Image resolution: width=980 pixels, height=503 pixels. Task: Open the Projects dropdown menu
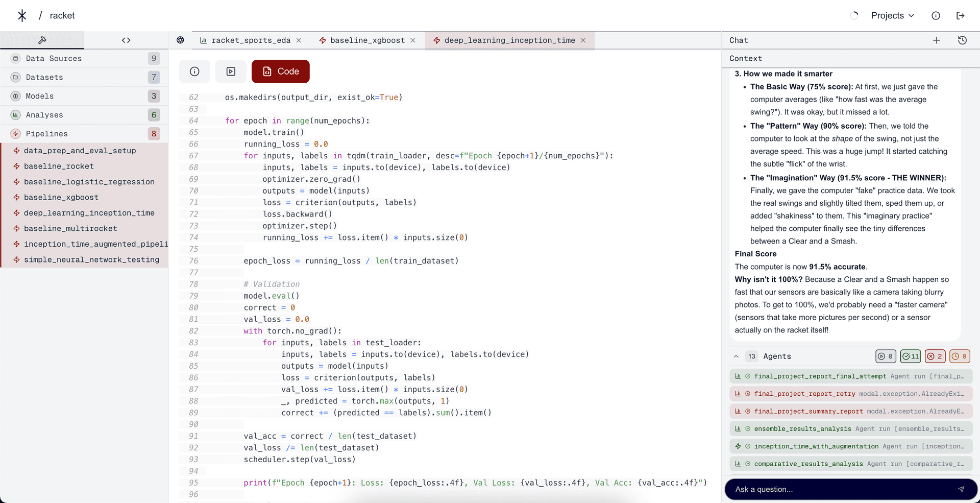click(x=892, y=16)
